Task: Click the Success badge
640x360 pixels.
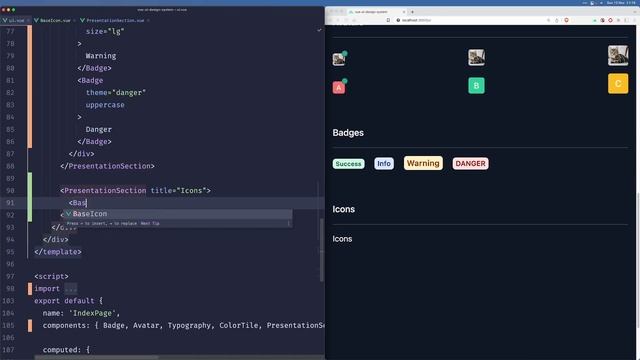Action: point(349,164)
